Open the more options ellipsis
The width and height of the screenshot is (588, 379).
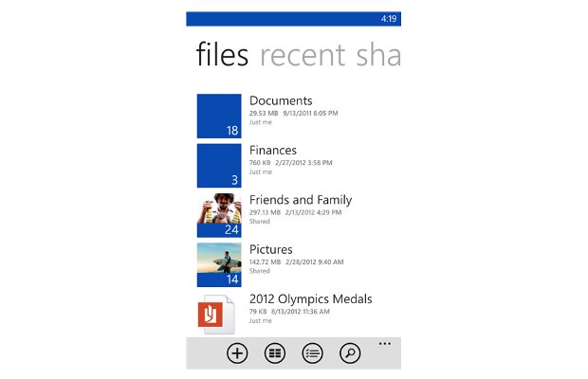pos(385,343)
